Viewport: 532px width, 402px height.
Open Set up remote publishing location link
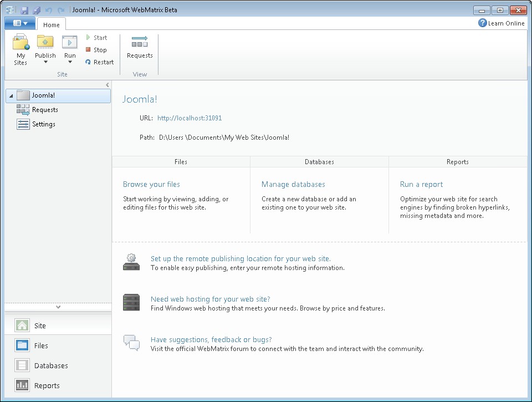[241, 259]
